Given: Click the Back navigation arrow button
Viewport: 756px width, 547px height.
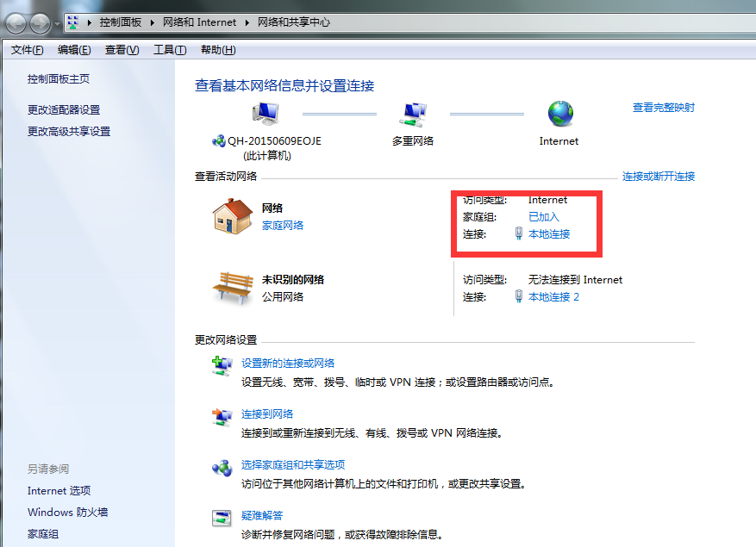Looking at the screenshot, I should click(x=16, y=23).
